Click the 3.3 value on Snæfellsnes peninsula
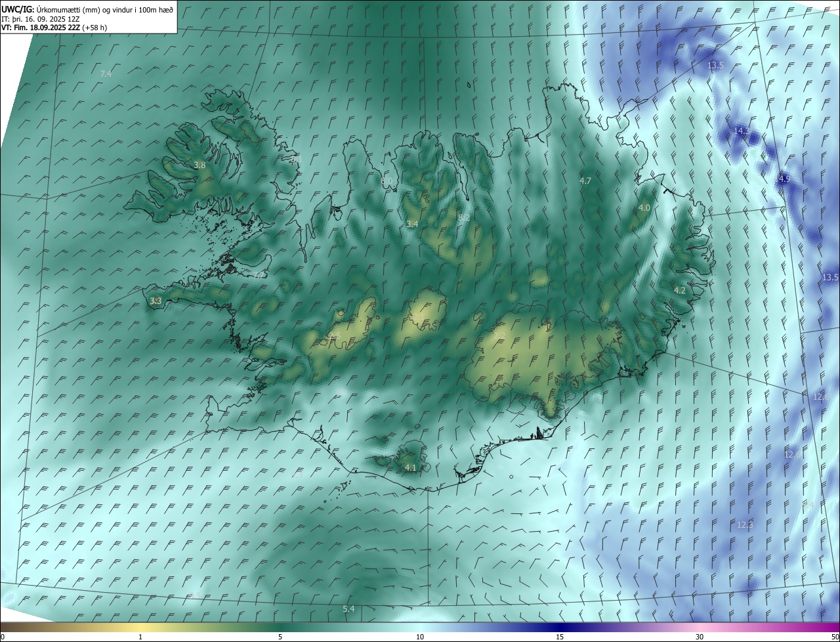The width and height of the screenshot is (840, 642). pos(156,301)
